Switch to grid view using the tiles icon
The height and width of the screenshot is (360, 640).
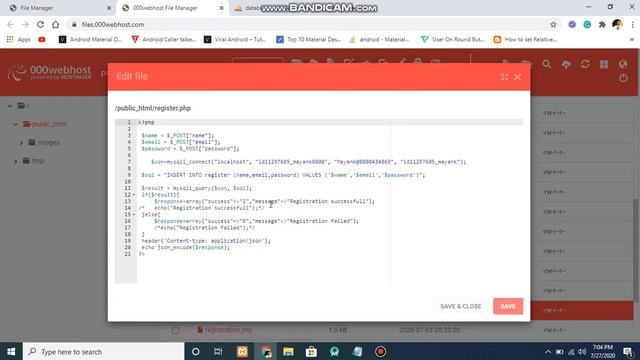[604, 64]
